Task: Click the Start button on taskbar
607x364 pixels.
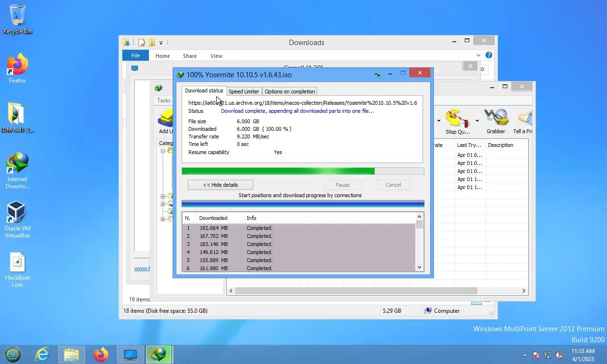Action: pos(13,354)
